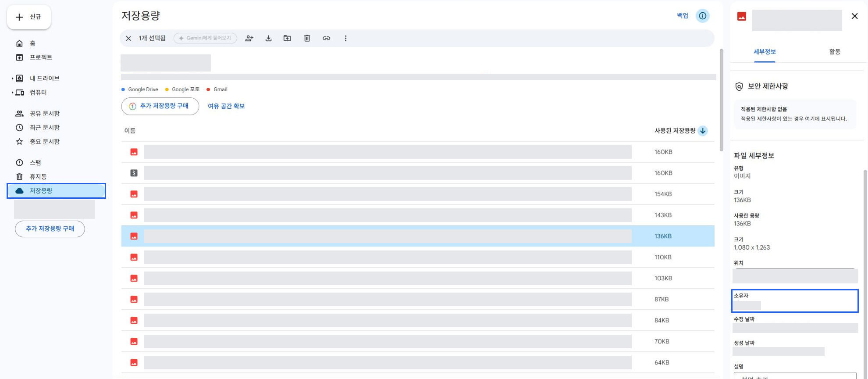Select the 154KB file row
868x379 pixels.
[418, 194]
